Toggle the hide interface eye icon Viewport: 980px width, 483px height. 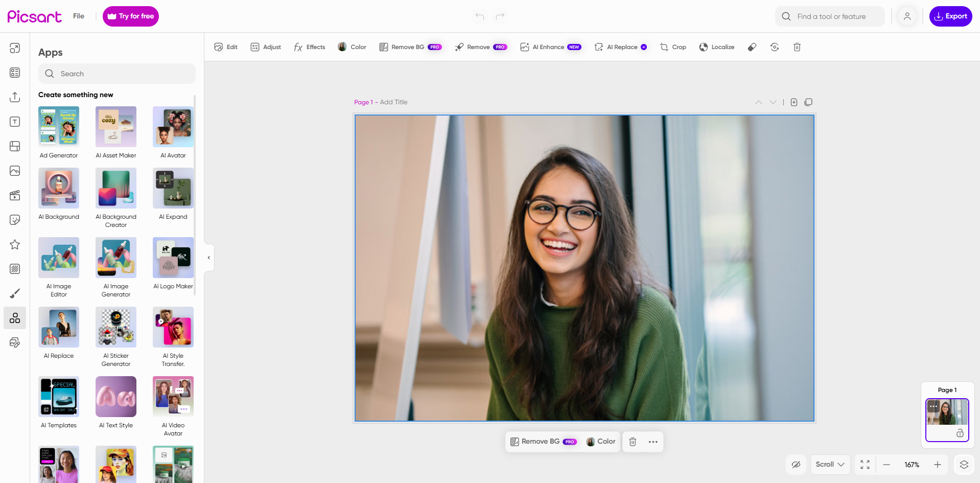tap(796, 465)
